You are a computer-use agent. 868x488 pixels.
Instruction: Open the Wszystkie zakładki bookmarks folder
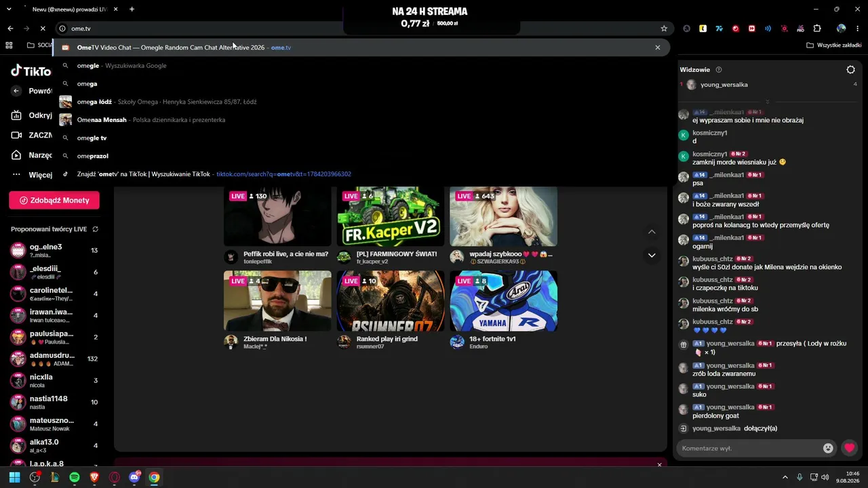(x=834, y=45)
